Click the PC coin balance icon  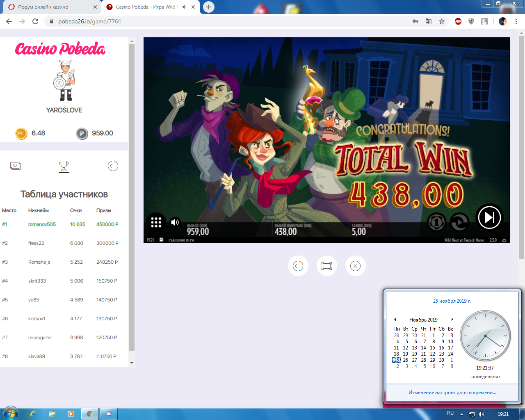(21, 133)
